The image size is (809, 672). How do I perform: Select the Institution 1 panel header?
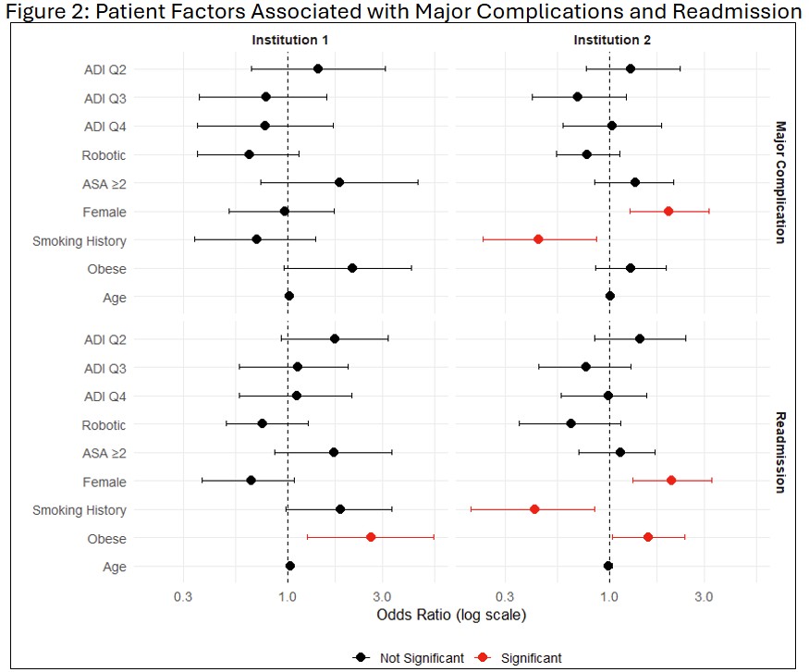(289, 40)
